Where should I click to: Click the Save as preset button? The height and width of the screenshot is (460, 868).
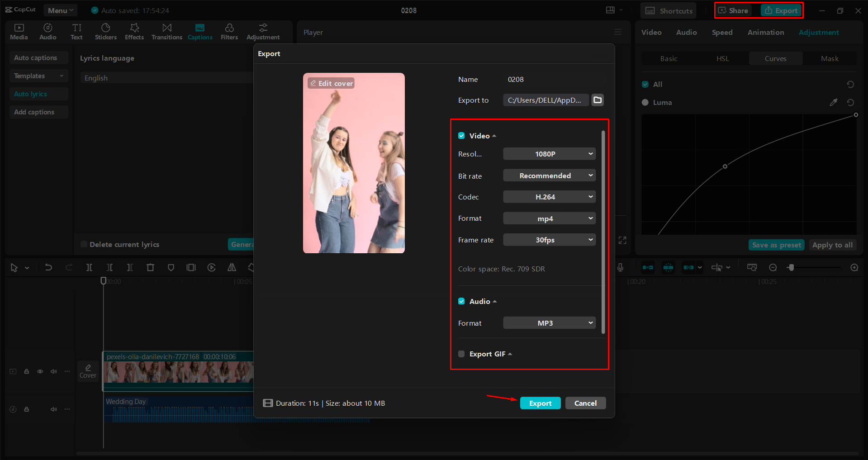pyautogui.click(x=776, y=245)
